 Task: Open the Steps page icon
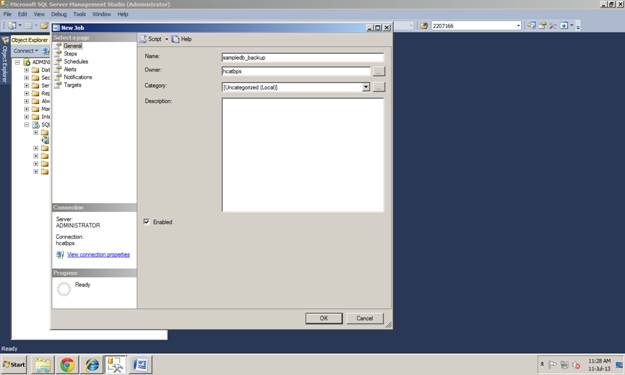coord(59,53)
